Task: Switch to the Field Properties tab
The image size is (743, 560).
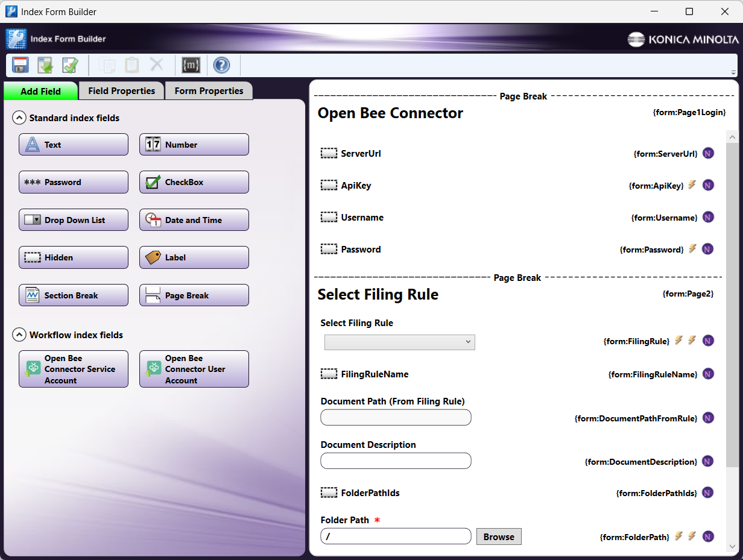Action: pyautogui.click(x=121, y=90)
